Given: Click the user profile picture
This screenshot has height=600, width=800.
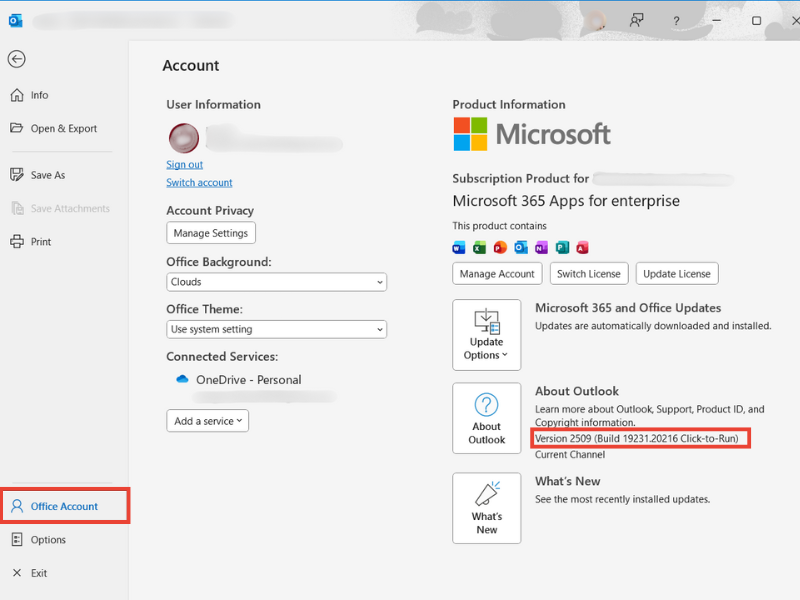Looking at the screenshot, I should point(183,138).
